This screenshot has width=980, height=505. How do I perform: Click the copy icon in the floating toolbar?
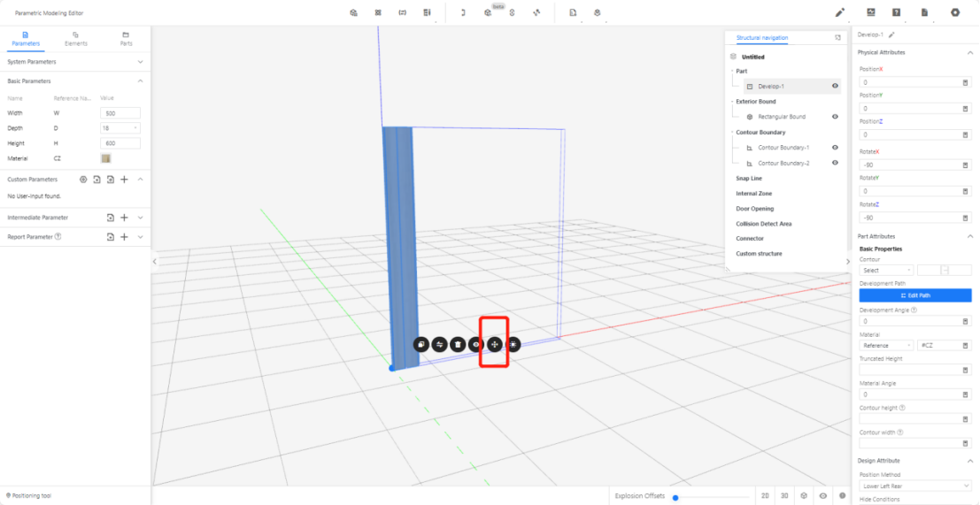[x=421, y=344]
